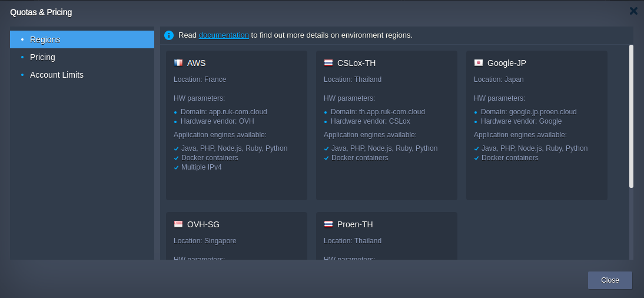Click 'Docker containers' in AWS card
This screenshot has height=298, width=644.
[210, 158]
